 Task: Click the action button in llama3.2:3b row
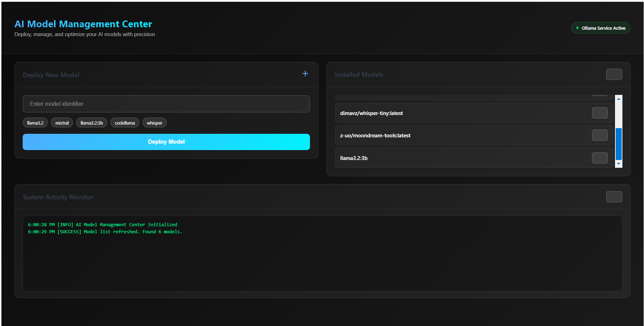600,158
